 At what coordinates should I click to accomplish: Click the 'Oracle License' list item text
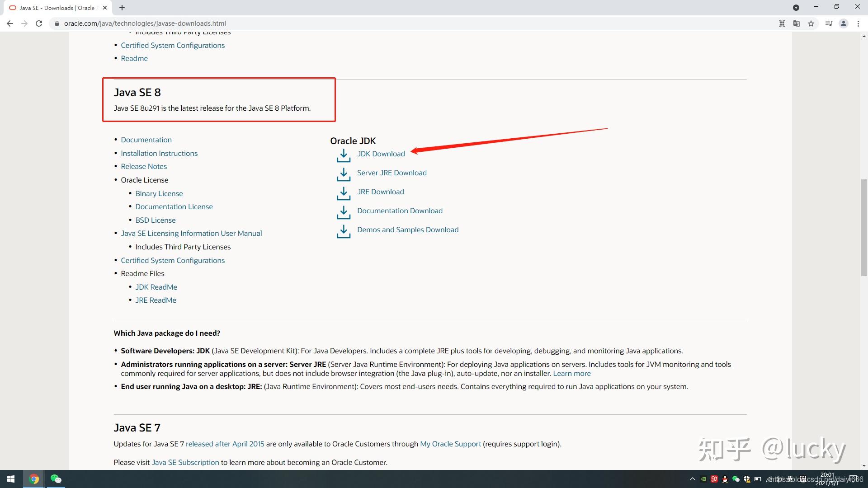144,180
